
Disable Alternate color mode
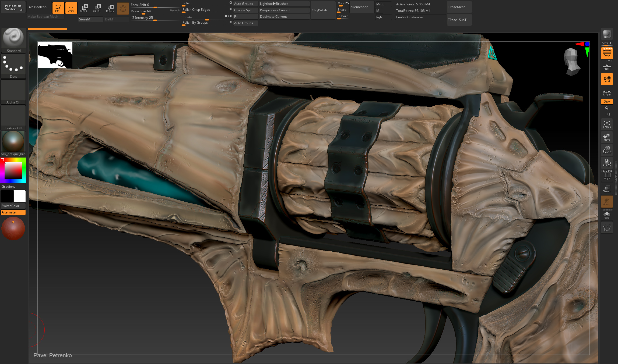coord(13,212)
